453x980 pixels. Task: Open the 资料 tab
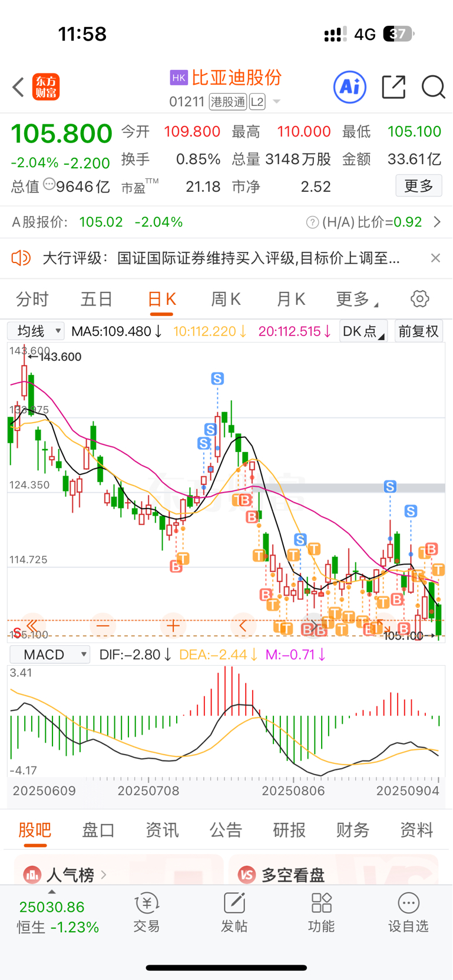pyautogui.click(x=416, y=830)
